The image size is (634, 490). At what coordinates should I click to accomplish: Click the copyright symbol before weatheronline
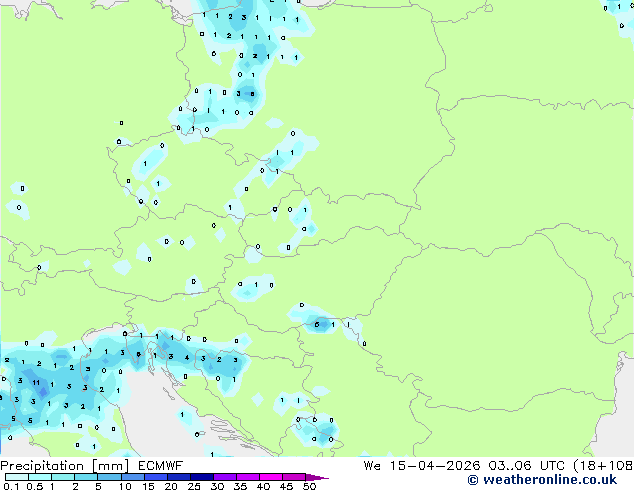tap(473, 480)
